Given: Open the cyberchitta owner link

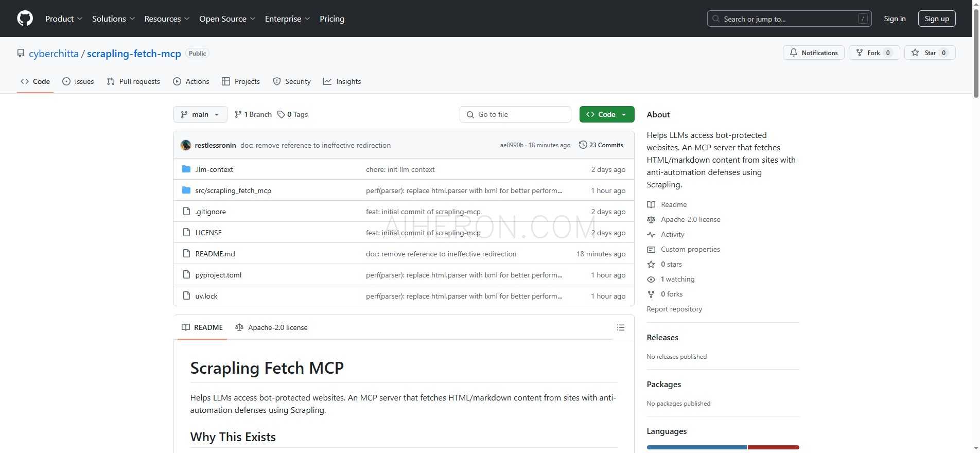Looking at the screenshot, I should point(54,54).
